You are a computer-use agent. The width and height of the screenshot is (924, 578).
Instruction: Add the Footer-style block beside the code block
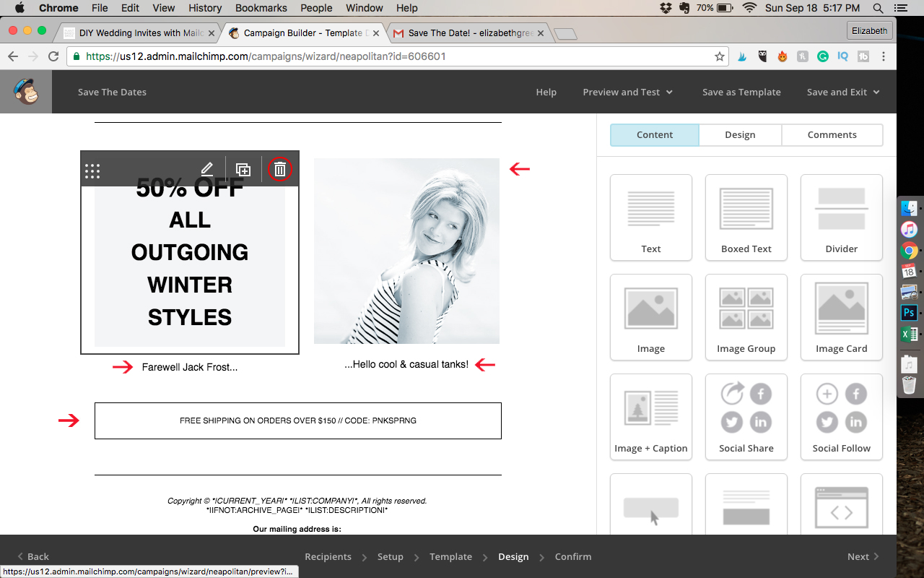746,504
